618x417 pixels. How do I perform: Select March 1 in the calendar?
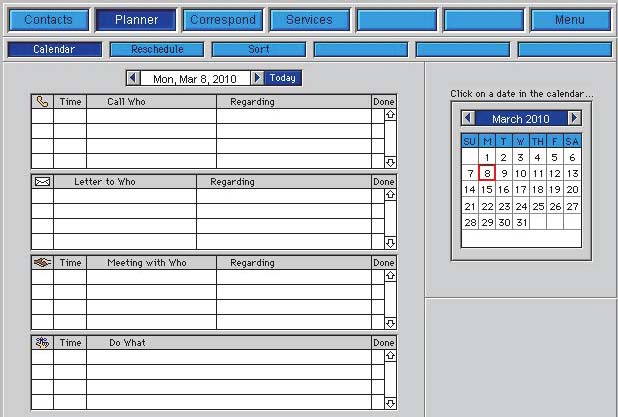(487, 157)
